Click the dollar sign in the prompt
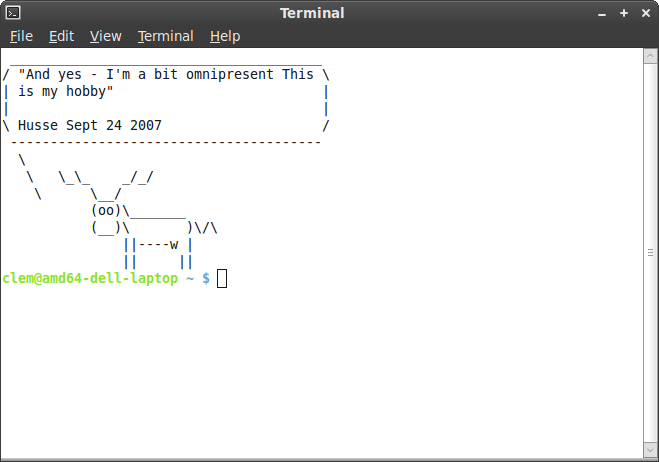Screen dimensions: 659x462 tap(206, 278)
